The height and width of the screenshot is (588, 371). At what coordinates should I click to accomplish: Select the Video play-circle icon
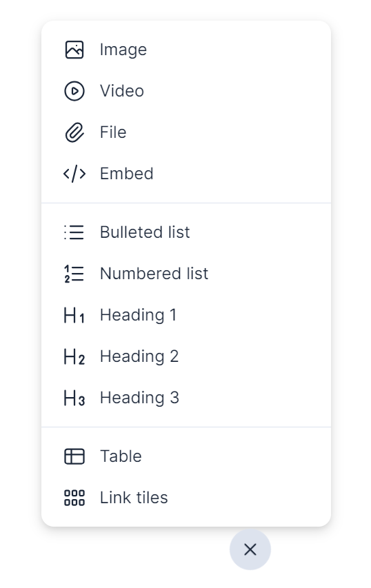tap(74, 91)
